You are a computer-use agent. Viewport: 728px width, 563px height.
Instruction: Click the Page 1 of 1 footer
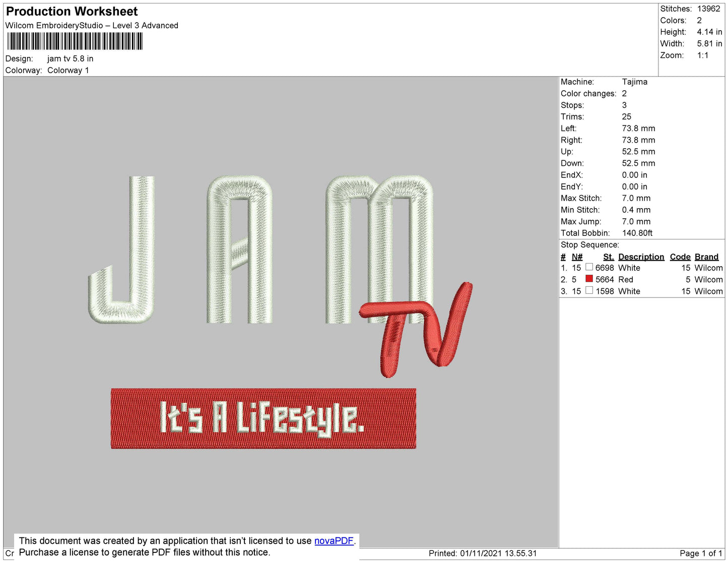tap(701, 553)
